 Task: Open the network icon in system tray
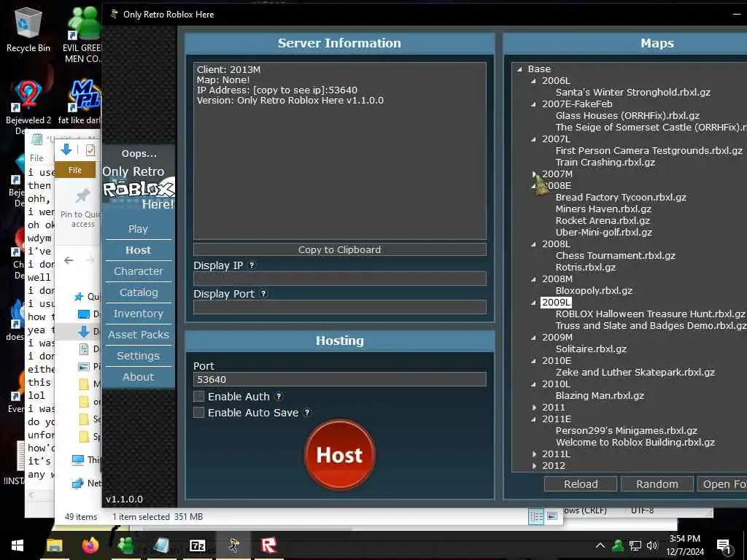pos(635,545)
